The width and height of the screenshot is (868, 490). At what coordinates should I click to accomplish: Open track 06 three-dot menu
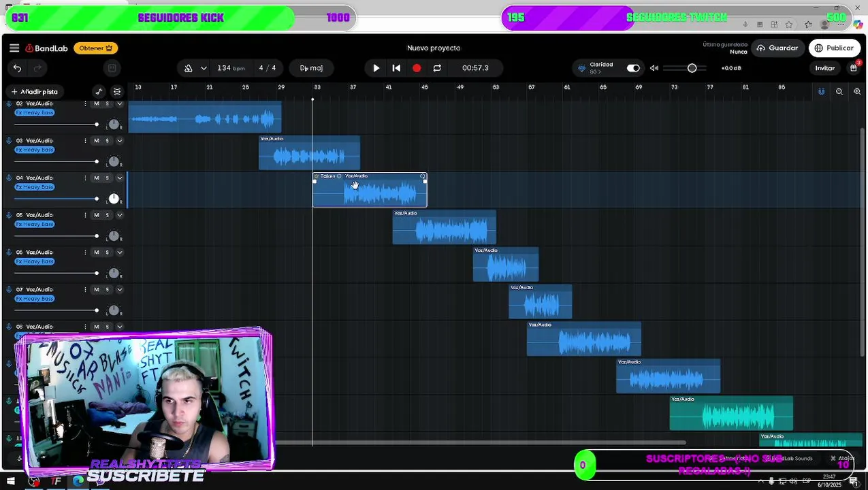point(85,252)
